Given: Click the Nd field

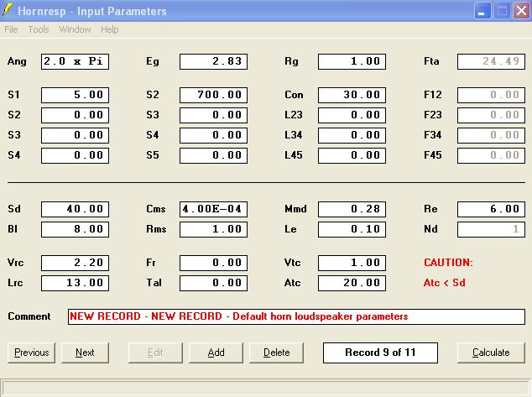Looking at the screenshot, I should (491, 229).
